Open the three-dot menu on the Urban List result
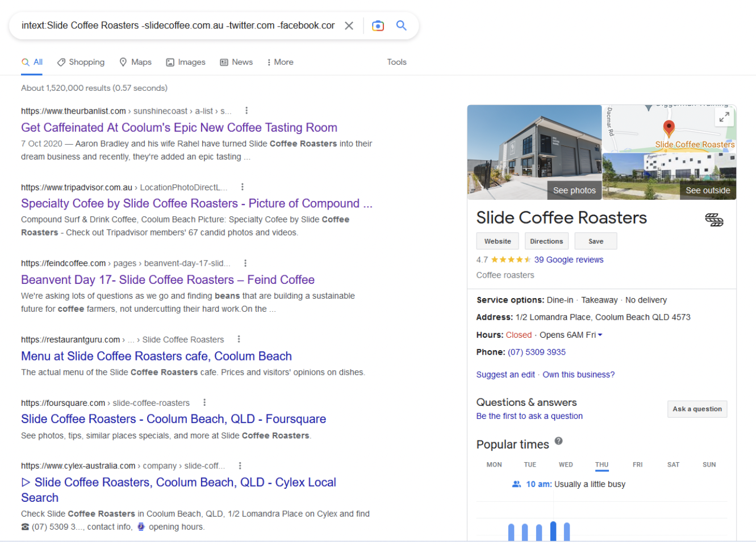 (246, 110)
